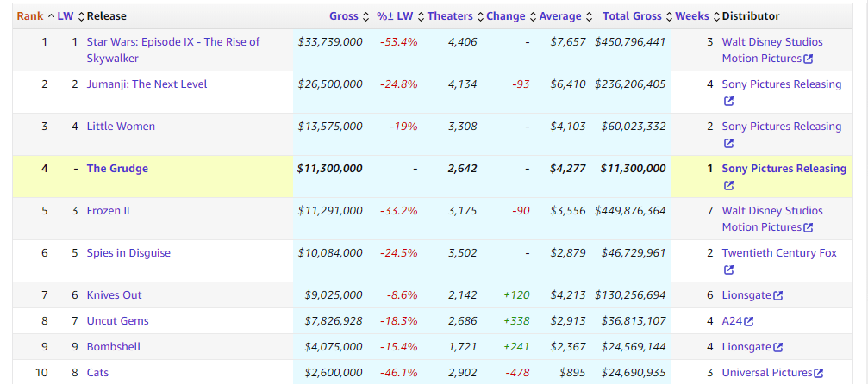868x384 pixels.
Task: Sort table by Gross column
Action: [x=343, y=16]
